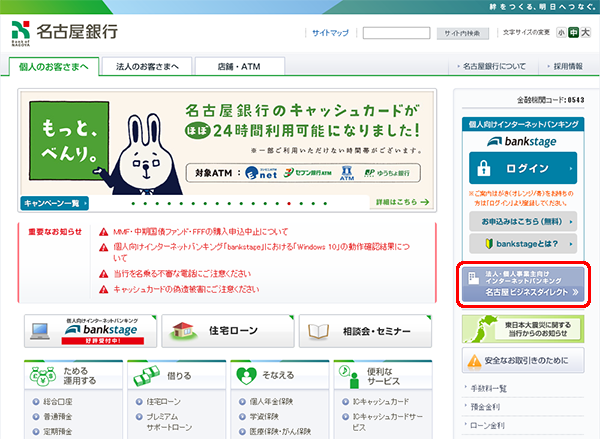Open キャンペーン一覧 button
Image resolution: width=600 pixels, height=439 pixels.
point(54,203)
